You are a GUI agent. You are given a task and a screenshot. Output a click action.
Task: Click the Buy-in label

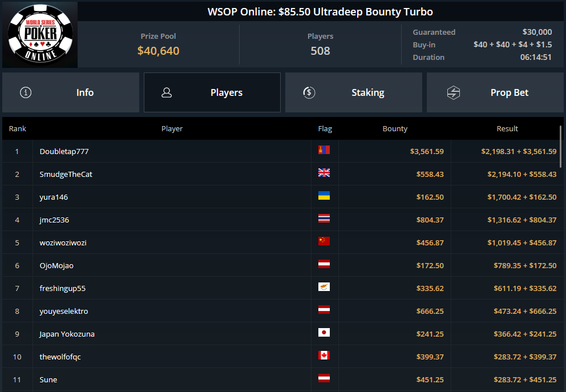tap(424, 45)
